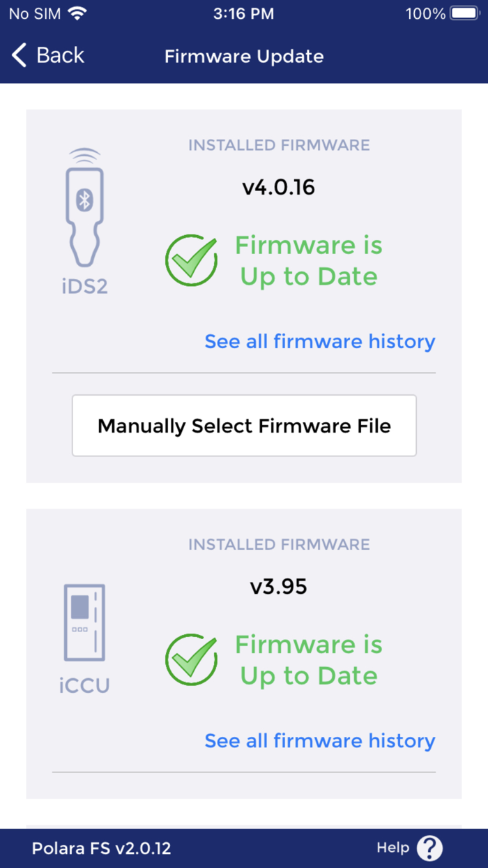488x868 pixels.
Task: Select the Firmware Update title
Action: tap(243, 56)
